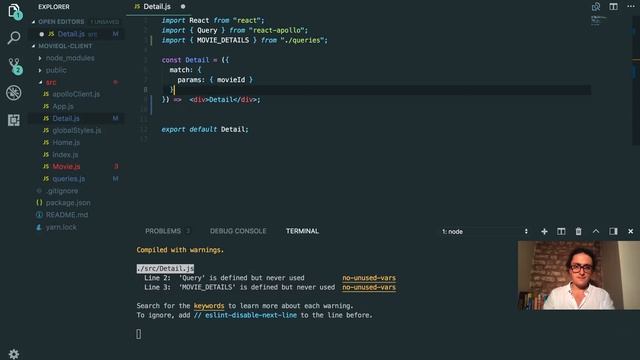Move the panel to the right side

click(x=613, y=231)
